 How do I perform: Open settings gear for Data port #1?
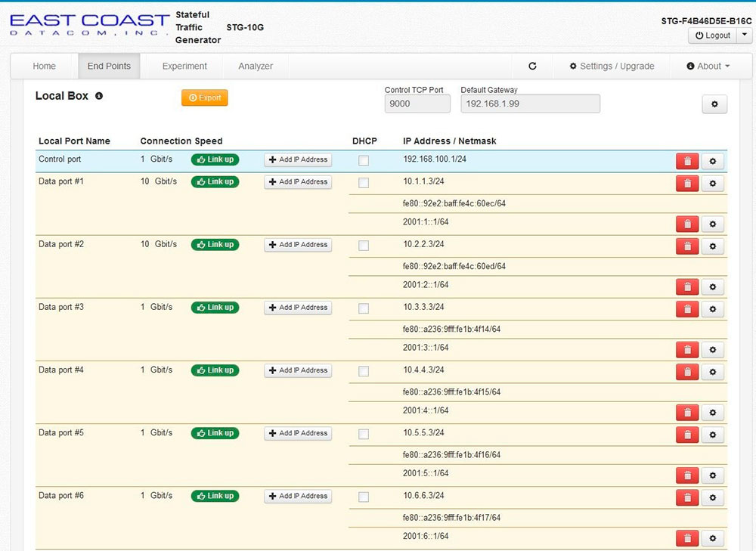click(x=711, y=183)
